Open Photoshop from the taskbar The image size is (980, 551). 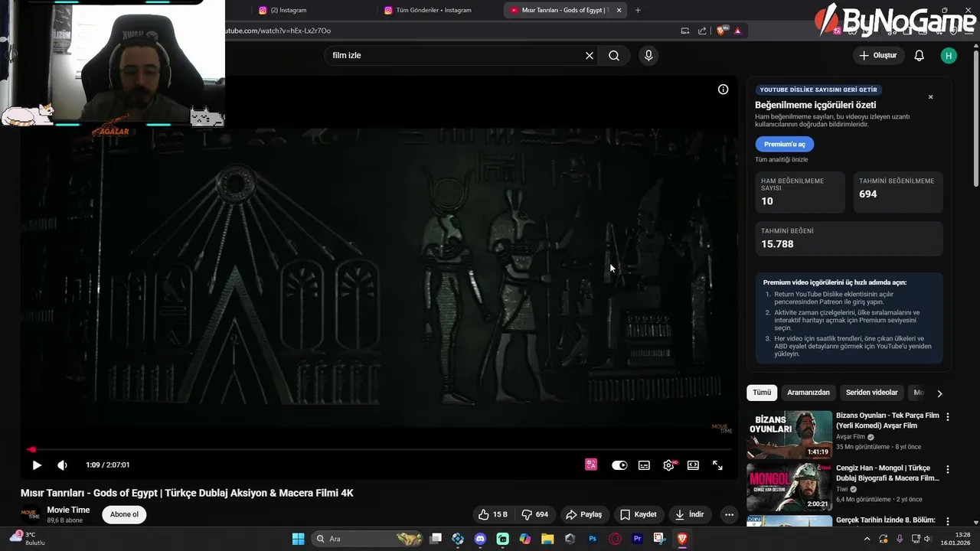click(592, 539)
